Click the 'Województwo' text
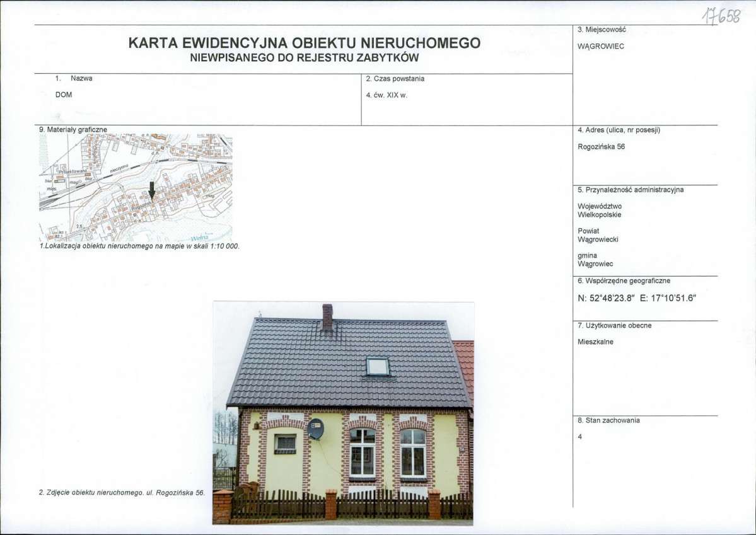This screenshot has height=535, width=756. point(600,206)
